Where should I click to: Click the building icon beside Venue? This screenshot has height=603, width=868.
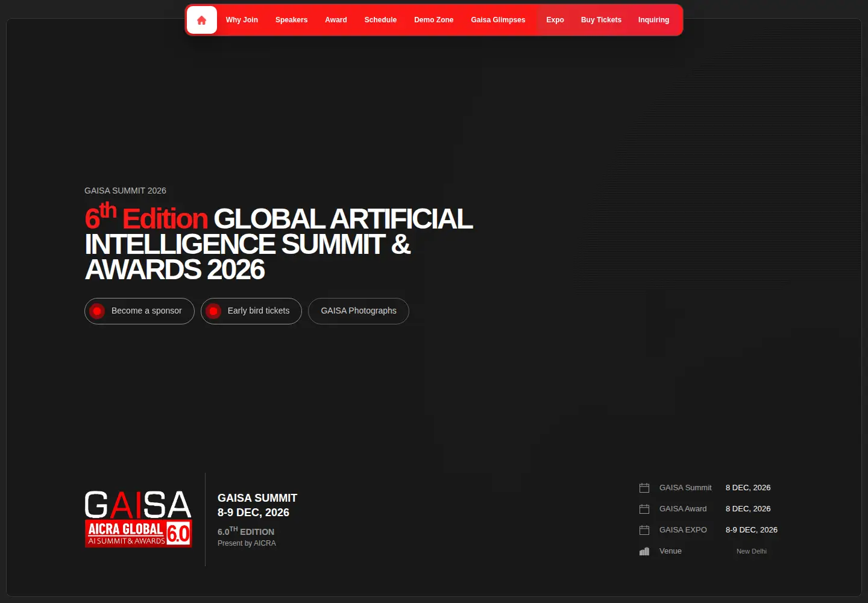pos(644,551)
